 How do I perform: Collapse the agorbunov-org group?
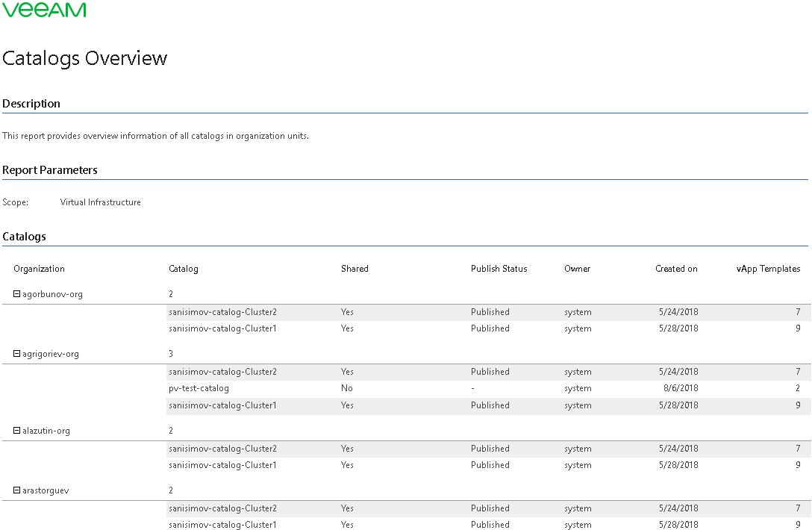[17, 294]
